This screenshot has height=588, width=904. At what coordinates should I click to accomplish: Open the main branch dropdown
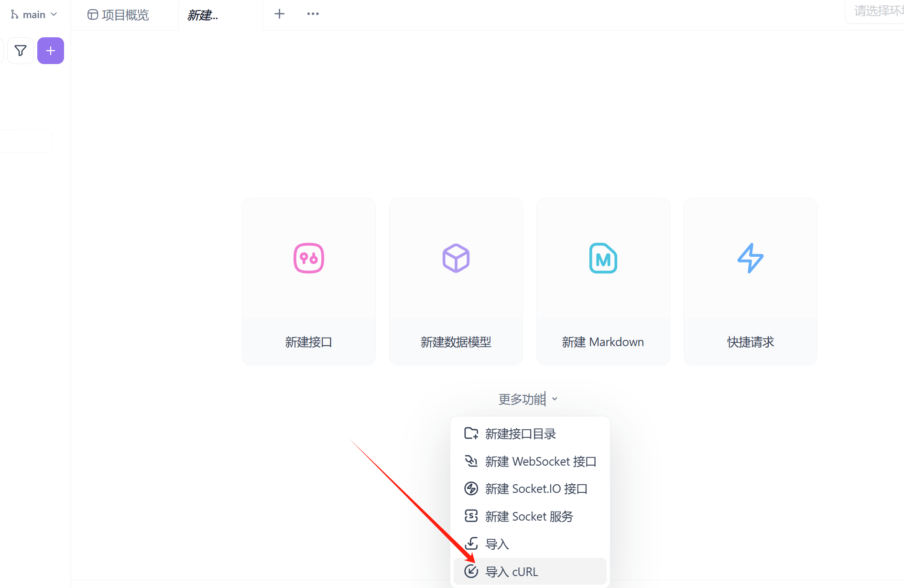(34, 15)
